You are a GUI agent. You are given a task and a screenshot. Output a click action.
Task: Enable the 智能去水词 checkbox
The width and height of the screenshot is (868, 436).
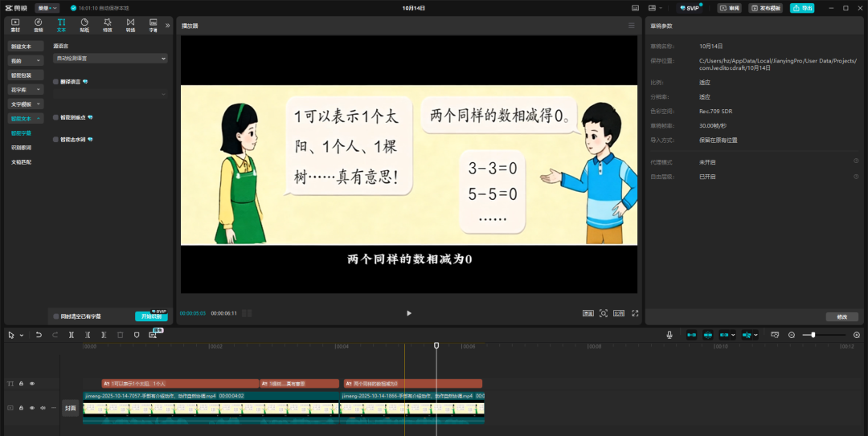click(56, 140)
